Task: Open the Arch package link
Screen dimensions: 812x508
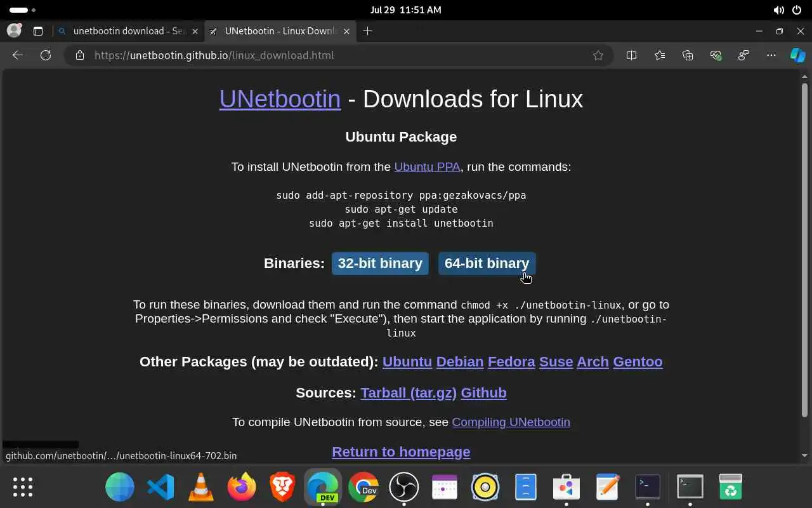Action: click(x=593, y=361)
